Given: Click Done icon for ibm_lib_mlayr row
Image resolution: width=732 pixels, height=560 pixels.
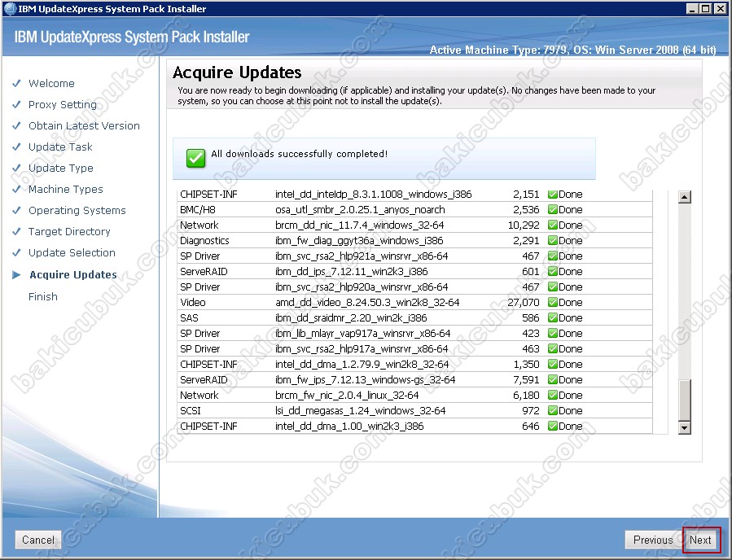Looking at the screenshot, I should click(553, 333).
